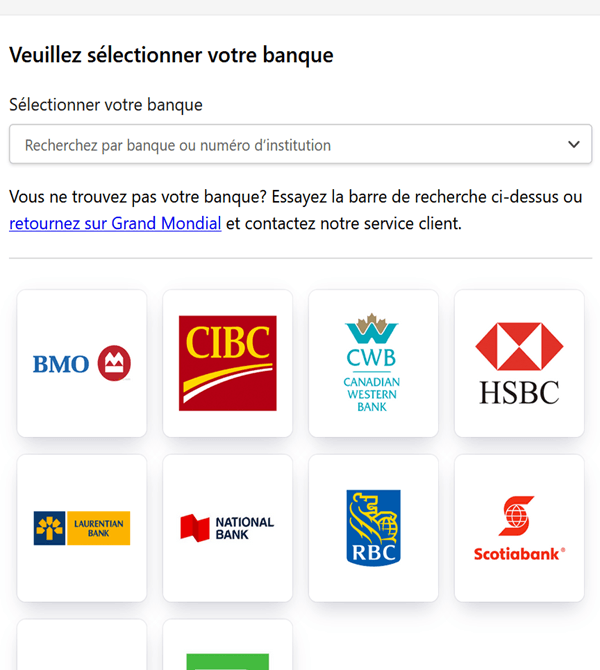Click the "Veuillez sélectionner votre banque" heading
Viewport: 600px width, 670px height.
pos(171,55)
